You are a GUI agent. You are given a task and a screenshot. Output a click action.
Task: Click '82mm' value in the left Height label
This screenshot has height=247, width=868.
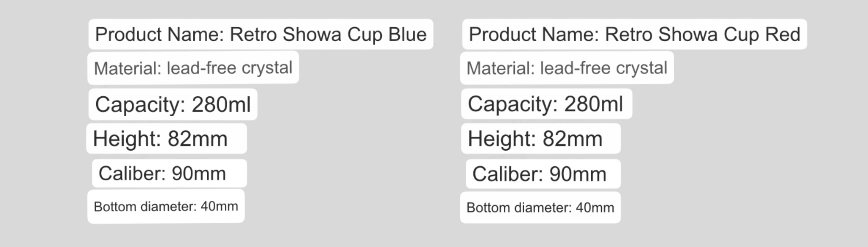[x=198, y=138]
